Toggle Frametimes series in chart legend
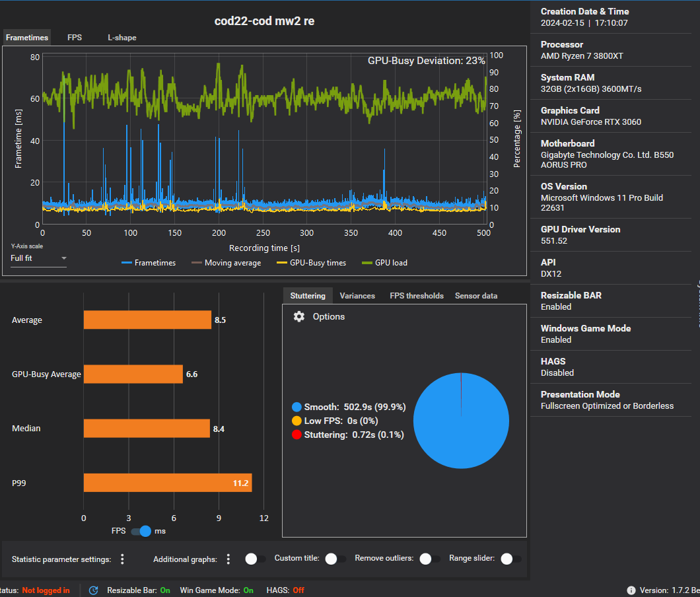 tap(149, 263)
